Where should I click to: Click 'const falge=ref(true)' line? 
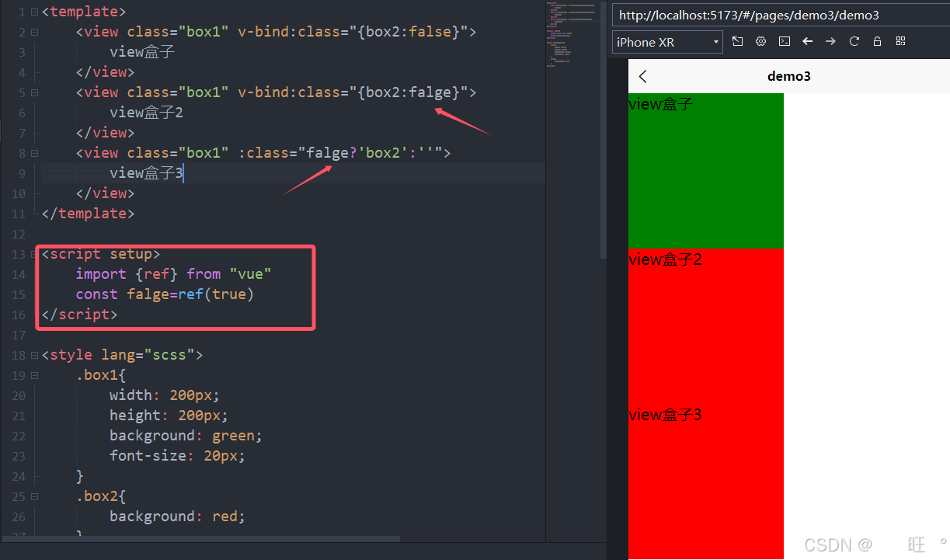pyautogui.click(x=165, y=294)
